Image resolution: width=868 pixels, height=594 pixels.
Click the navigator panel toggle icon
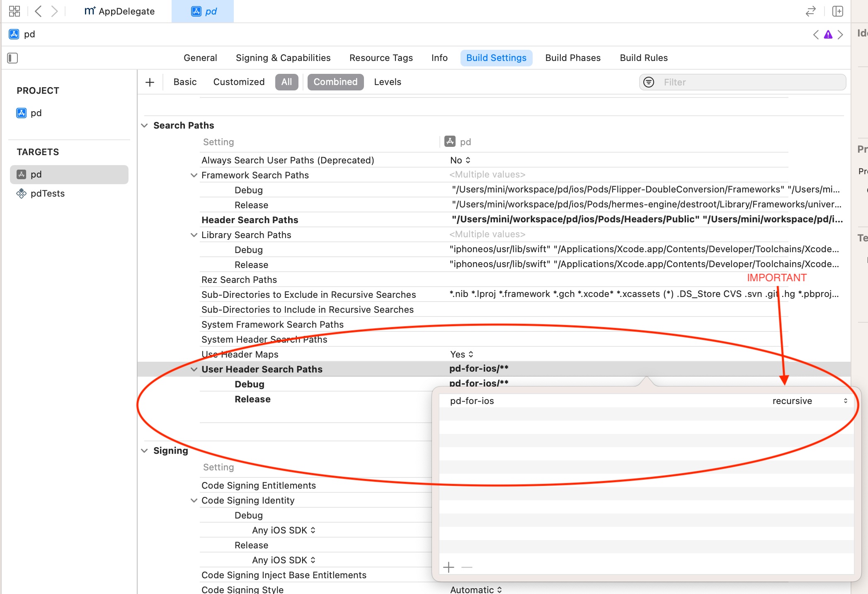coord(13,57)
